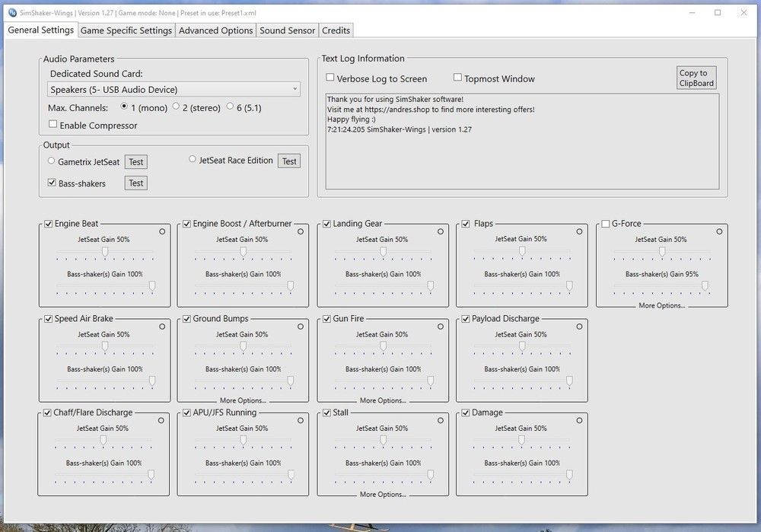The image size is (761, 532).
Task: Click the Ground Bumps circle indicator
Action: 301,327
